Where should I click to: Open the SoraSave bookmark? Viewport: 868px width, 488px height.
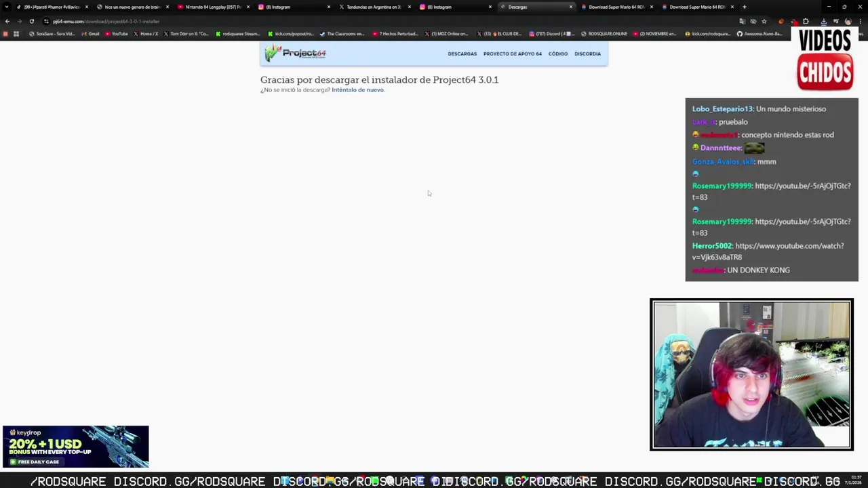[x=52, y=34]
